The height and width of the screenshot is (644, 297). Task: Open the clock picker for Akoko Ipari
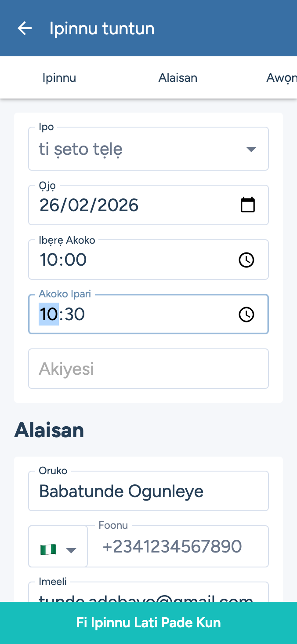246,315
